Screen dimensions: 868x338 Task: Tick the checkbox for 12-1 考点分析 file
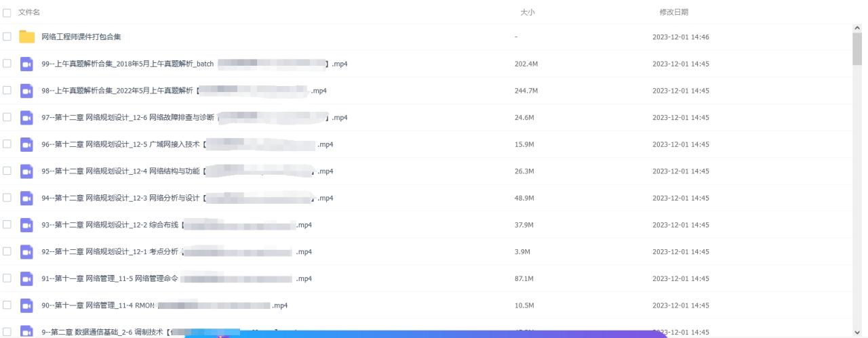pos(7,252)
